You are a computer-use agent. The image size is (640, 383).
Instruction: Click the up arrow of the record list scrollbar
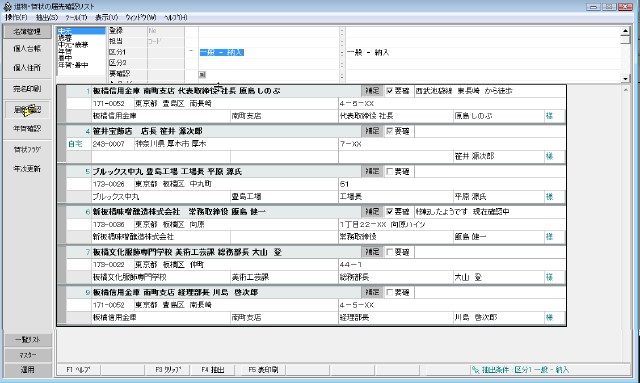pos(626,90)
